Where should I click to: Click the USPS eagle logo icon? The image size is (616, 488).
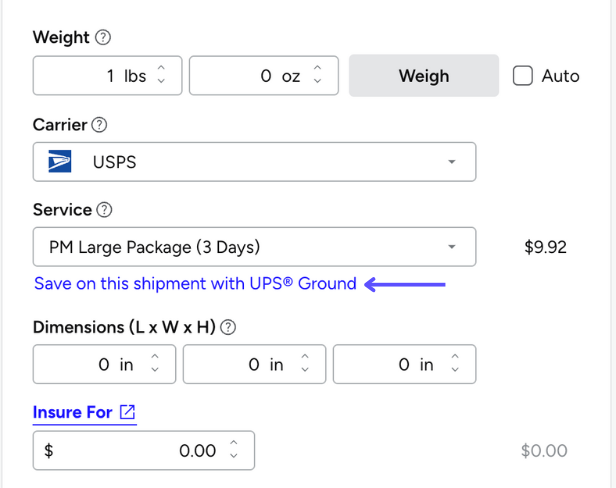tap(62, 162)
